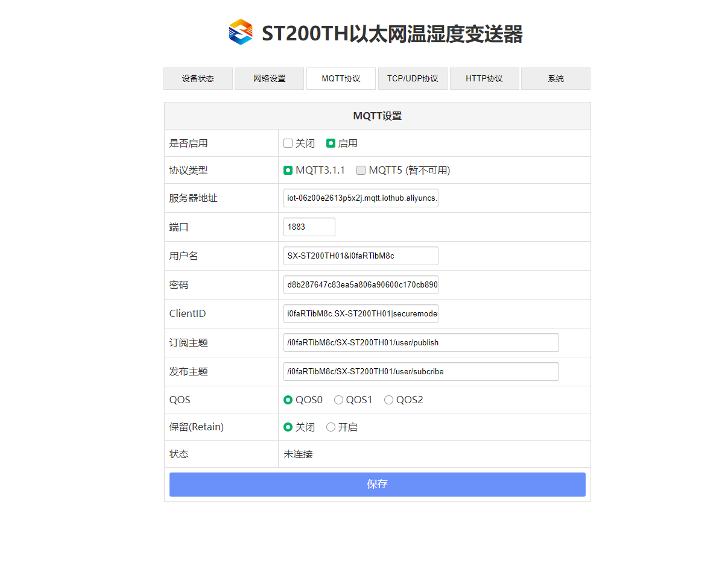Screen dimensions: 728x584
Task: Select the MQTT协议 tab
Action: point(341,79)
